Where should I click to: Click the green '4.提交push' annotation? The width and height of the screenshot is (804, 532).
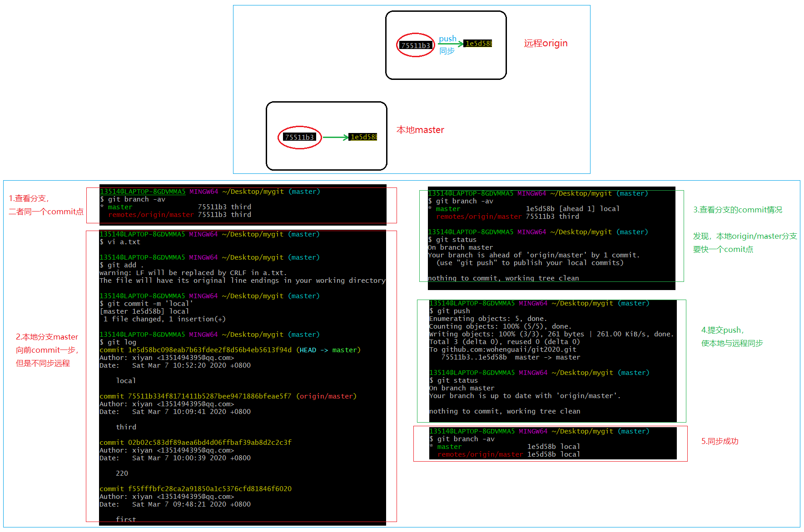click(722, 330)
